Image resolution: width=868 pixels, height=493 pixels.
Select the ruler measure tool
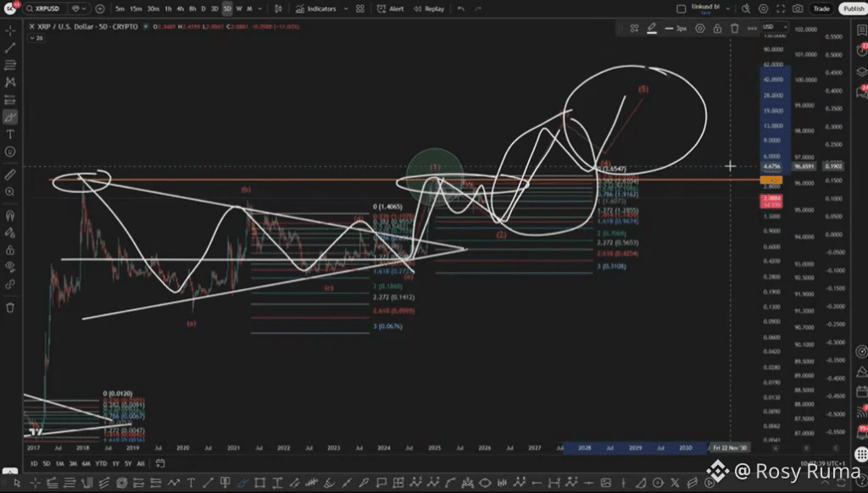[10, 174]
